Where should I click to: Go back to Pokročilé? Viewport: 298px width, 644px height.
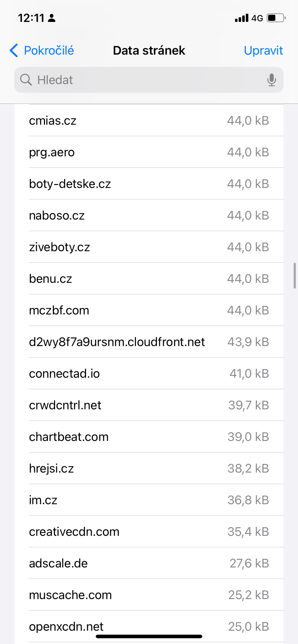point(49,51)
